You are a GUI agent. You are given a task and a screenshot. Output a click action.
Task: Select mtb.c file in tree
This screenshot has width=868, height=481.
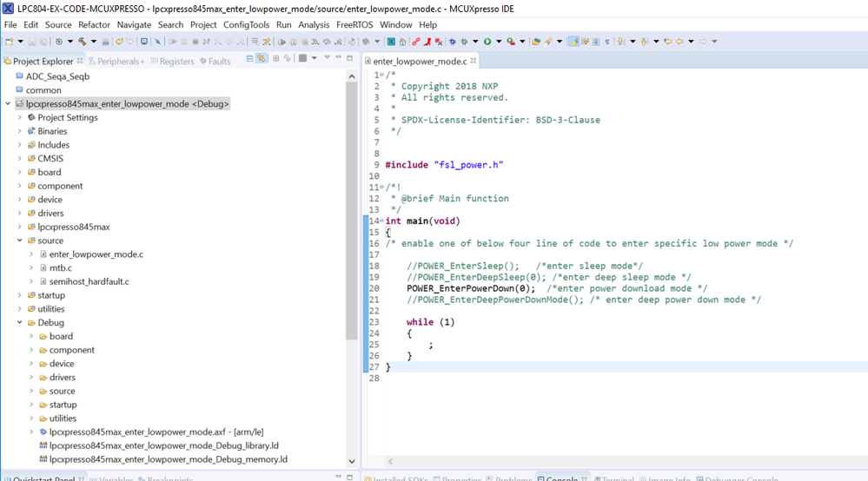click(x=60, y=267)
